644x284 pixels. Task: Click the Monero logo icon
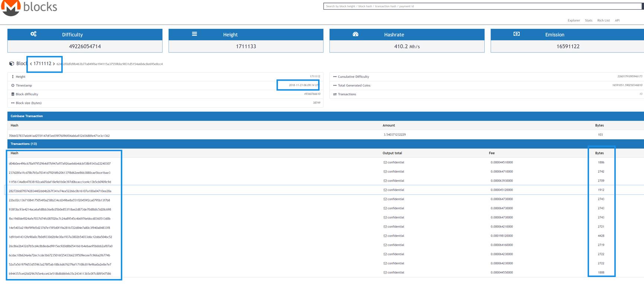coord(11,7)
